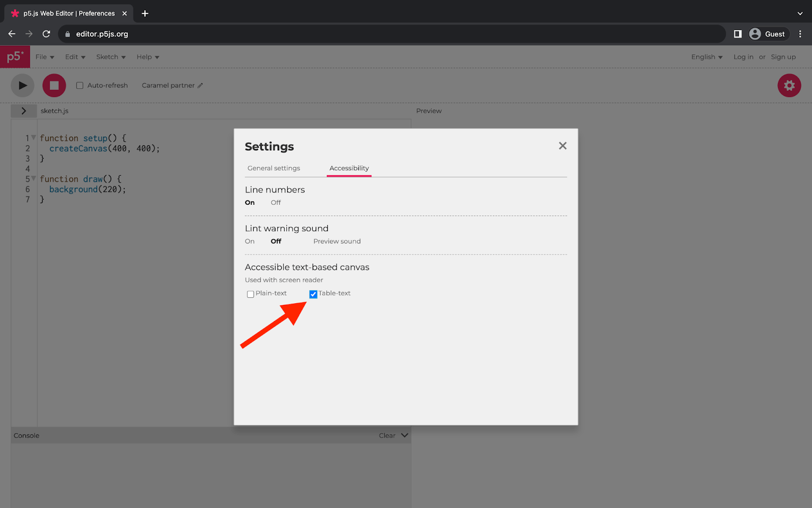The height and width of the screenshot is (508, 812).
Task: Enable Auto-refresh
Action: tap(80, 85)
